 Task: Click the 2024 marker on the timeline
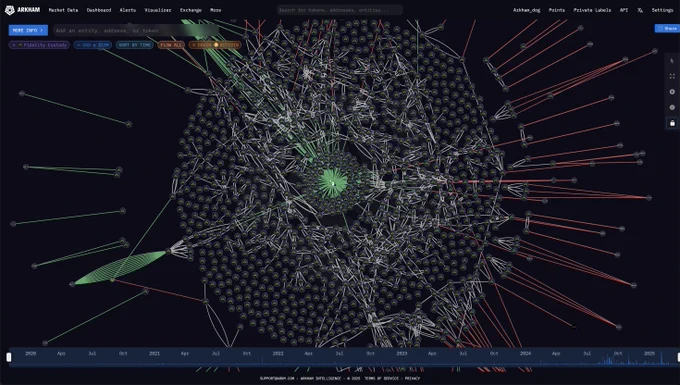525,353
